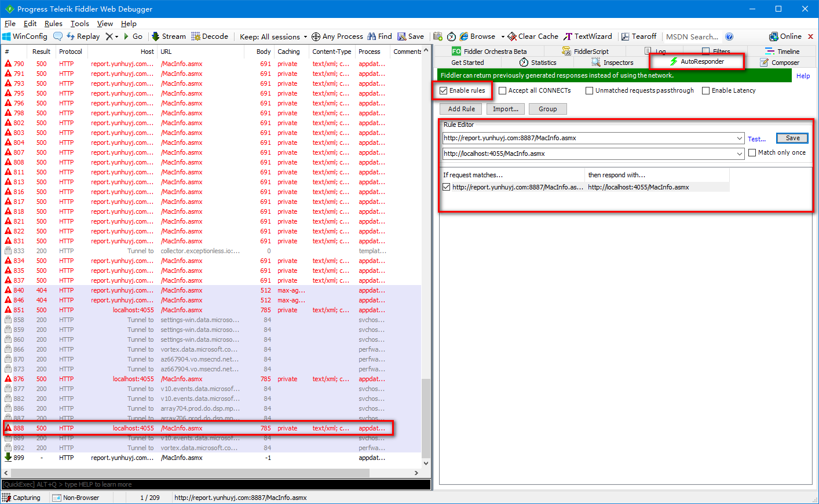This screenshot has height=504, width=819.
Task: Toggle Stream mode in the toolbar
Action: click(169, 36)
